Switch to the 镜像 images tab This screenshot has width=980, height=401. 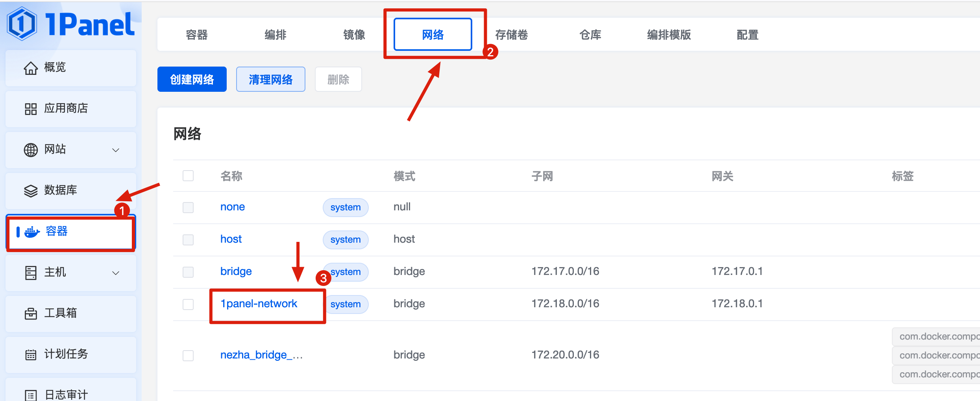(354, 35)
